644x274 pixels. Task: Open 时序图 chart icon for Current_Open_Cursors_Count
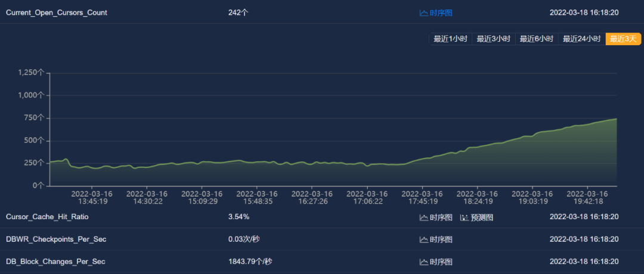point(423,13)
